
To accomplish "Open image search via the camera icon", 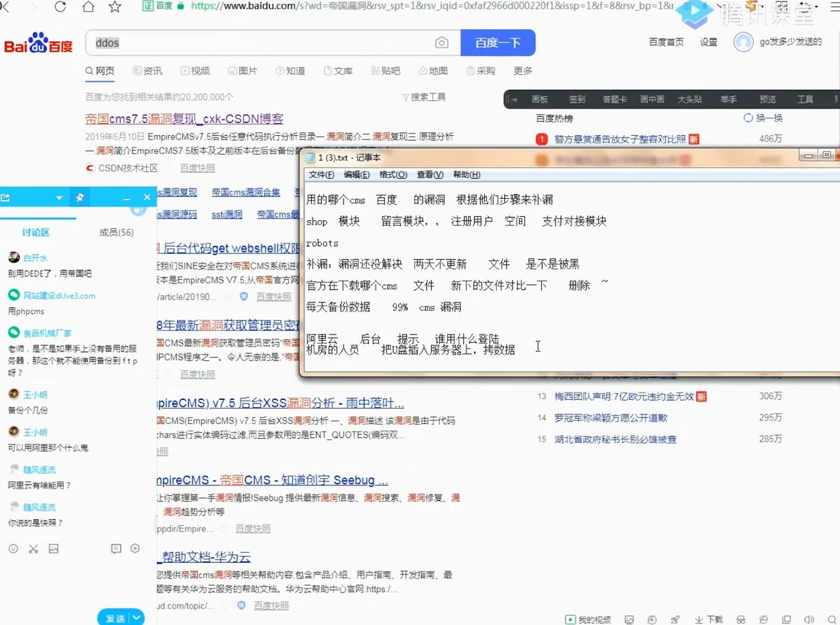I will click(442, 43).
